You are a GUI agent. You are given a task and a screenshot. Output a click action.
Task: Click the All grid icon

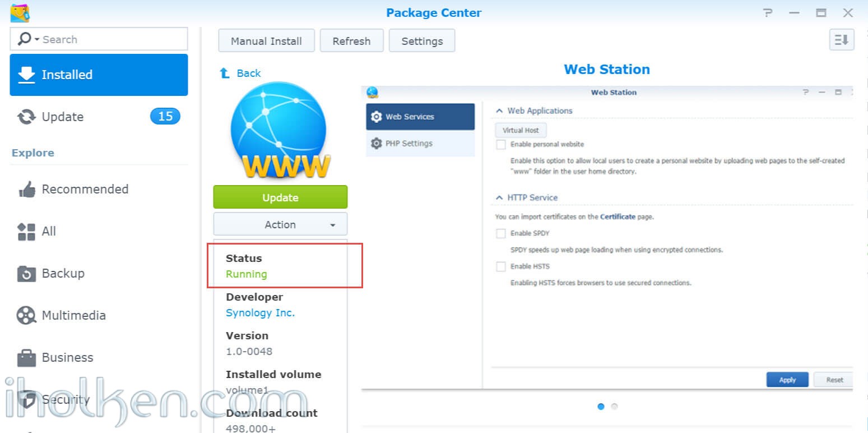(26, 232)
